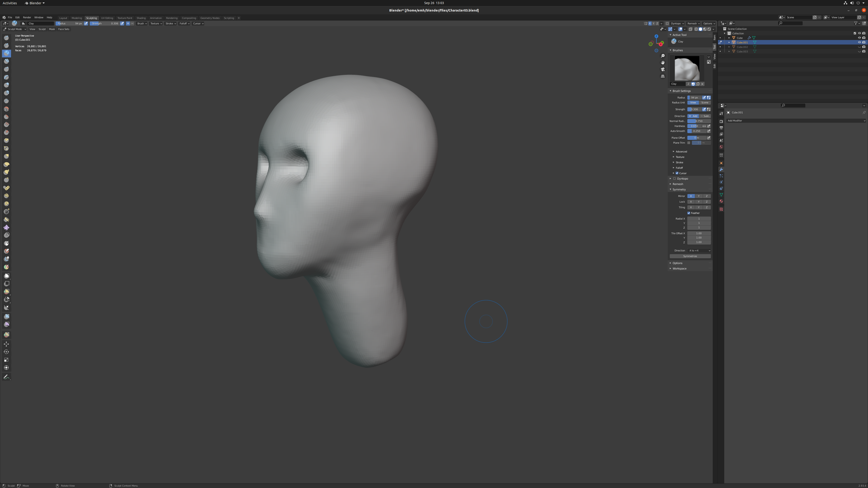Image resolution: width=868 pixels, height=488 pixels.
Task: Enable Tiling Z in Symmetry panel
Action: (707, 207)
